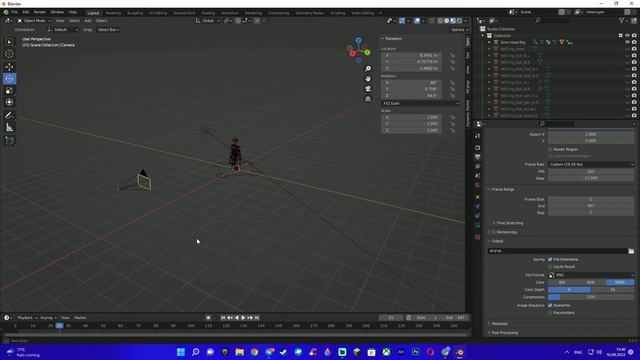Select the Measure tool
Viewport: 640px width, 360px height.
9,128
